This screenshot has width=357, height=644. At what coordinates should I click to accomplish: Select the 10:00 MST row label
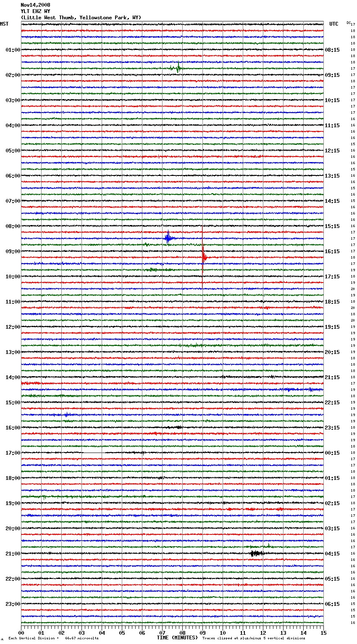click(x=13, y=277)
